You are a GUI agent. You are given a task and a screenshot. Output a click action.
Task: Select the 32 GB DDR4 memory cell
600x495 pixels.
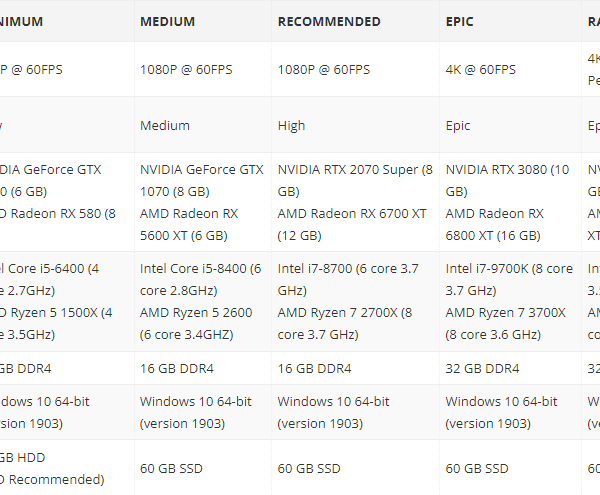(x=510, y=368)
